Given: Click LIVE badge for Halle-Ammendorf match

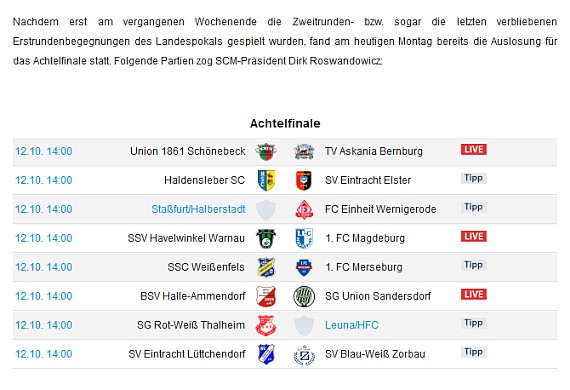Looking at the screenshot, I should coord(474,294).
